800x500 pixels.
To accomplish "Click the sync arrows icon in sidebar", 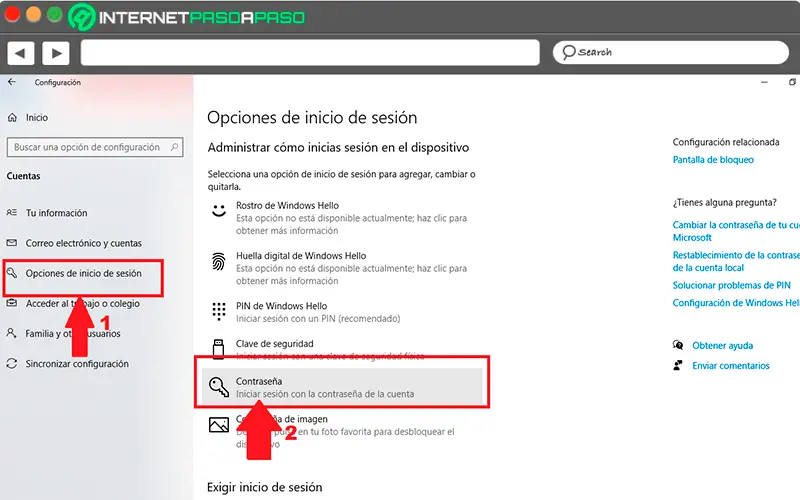I will (12, 364).
